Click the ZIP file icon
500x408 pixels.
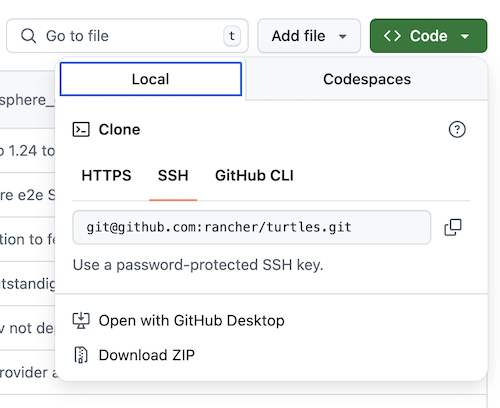pos(81,355)
